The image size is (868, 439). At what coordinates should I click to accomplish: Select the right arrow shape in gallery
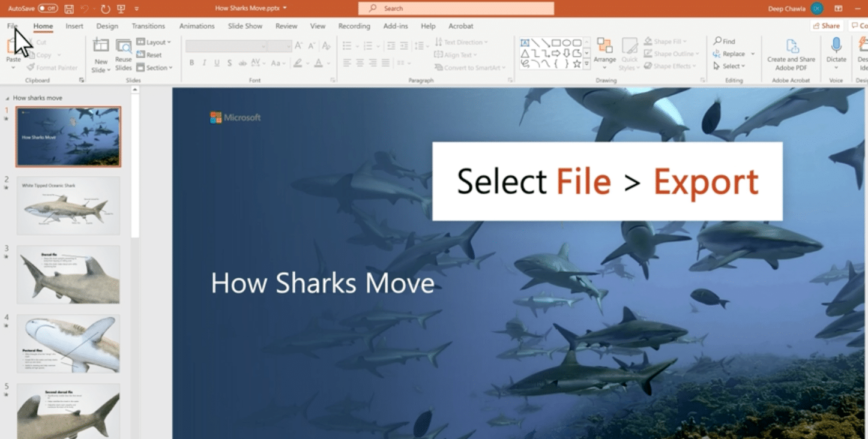point(556,53)
